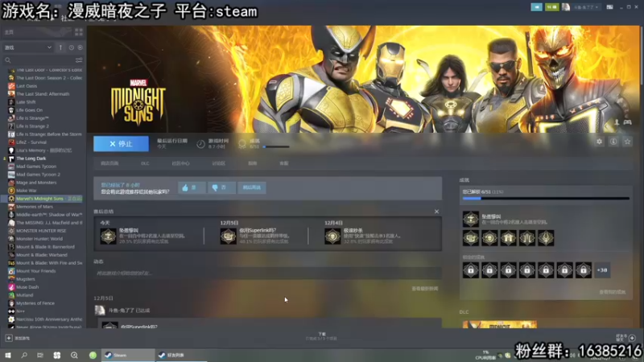Image resolution: width=644 pixels, height=362 pixels.
Task: Click the recent activity clock icon
Action: (72, 47)
